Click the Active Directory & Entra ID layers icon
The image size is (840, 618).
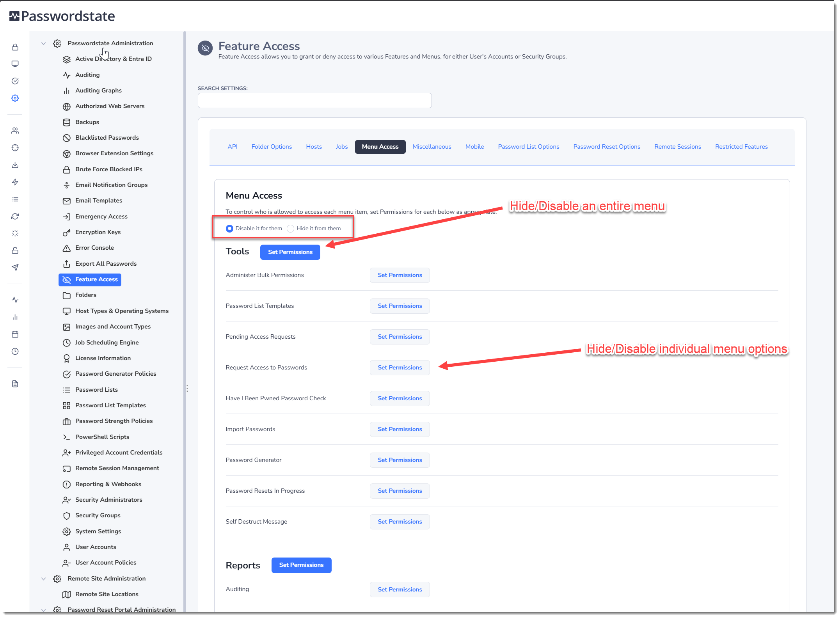[67, 59]
